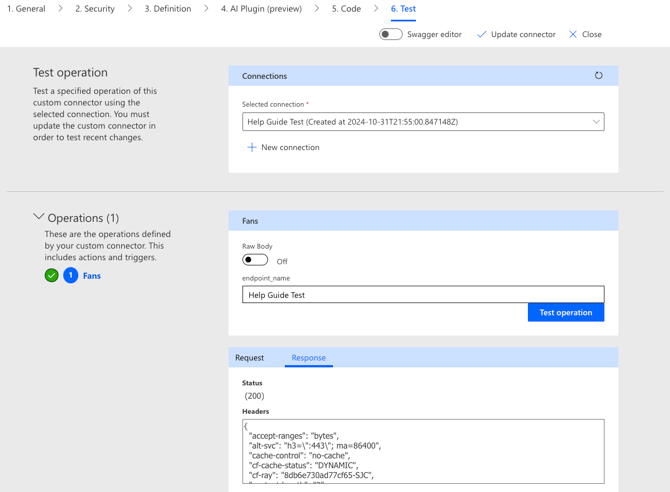Click the green checkmark status icon
The image size is (670, 492).
point(51,276)
